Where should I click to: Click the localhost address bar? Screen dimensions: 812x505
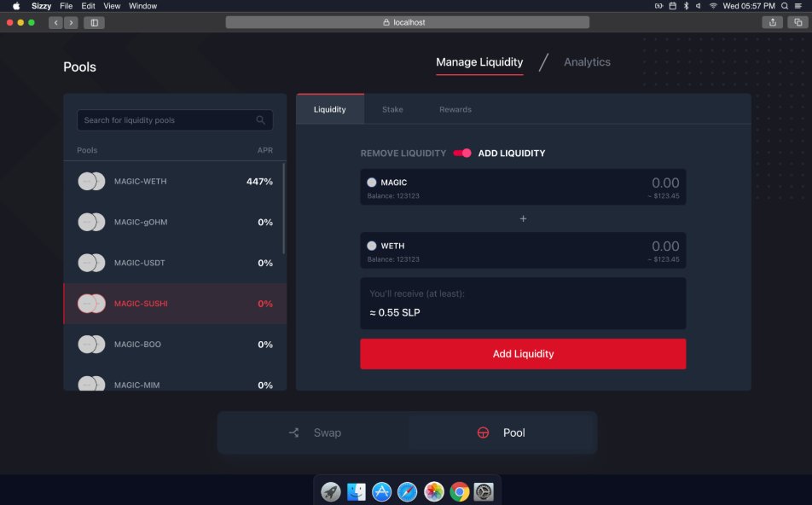pyautogui.click(x=408, y=22)
